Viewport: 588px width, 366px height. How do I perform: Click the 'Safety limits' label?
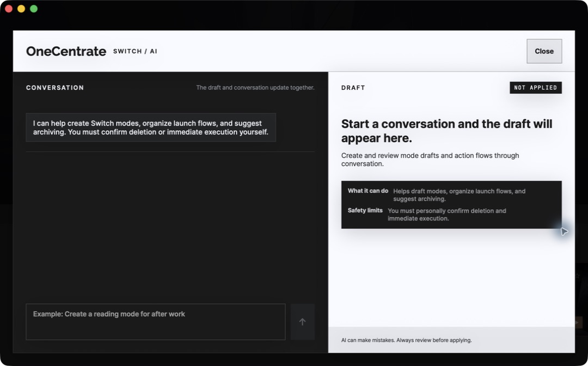[x=365, y=210]
